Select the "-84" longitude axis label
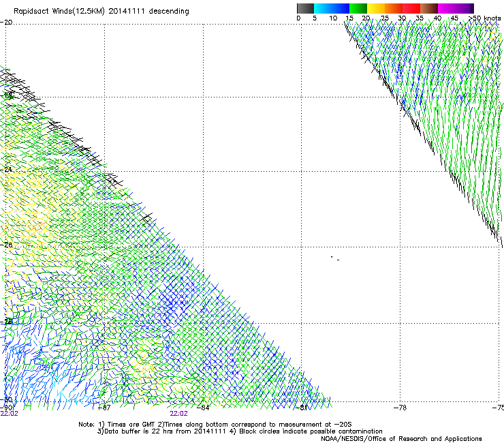 point(203,408)
